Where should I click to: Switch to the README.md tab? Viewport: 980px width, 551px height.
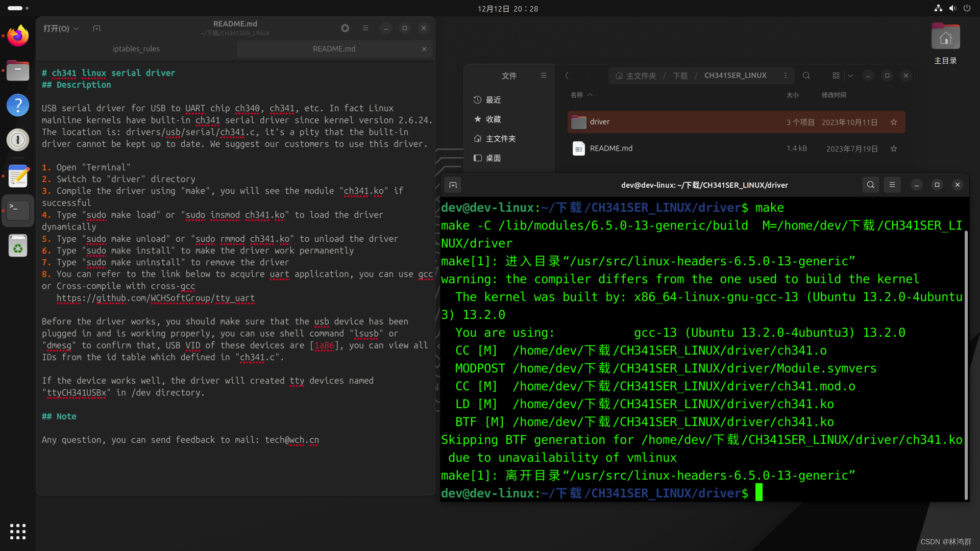pyautogui.click(x=334, y=49)
